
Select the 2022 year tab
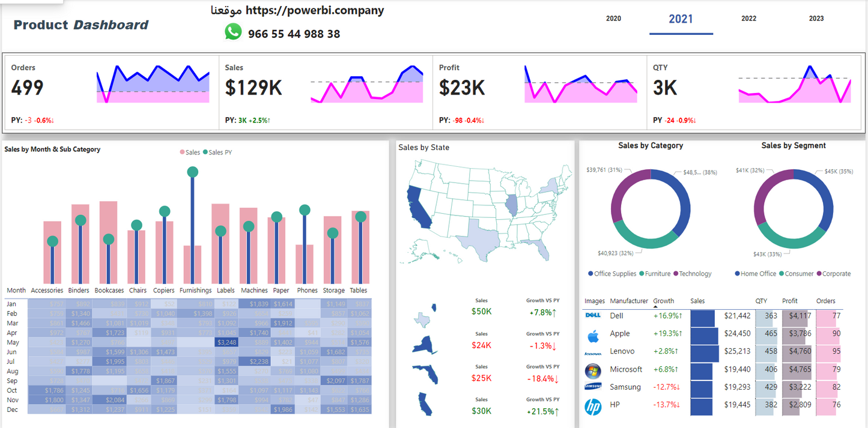tap(748, 19)
